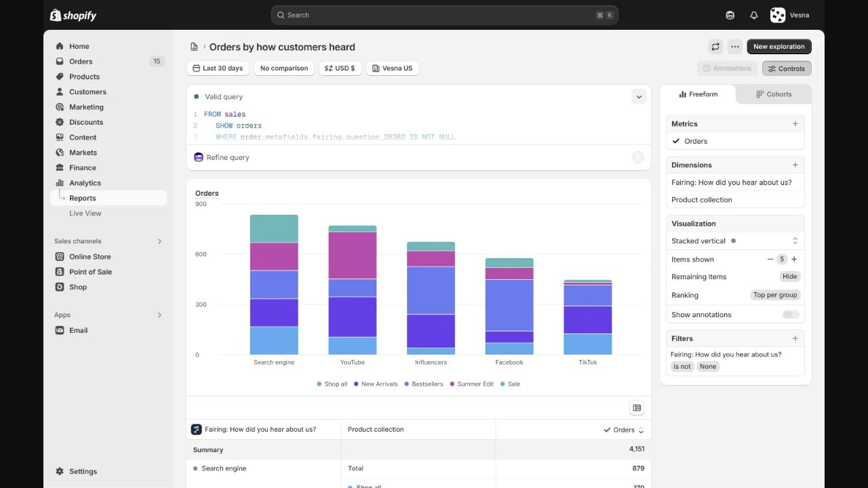Click the Refine query input

coord(418,157)
